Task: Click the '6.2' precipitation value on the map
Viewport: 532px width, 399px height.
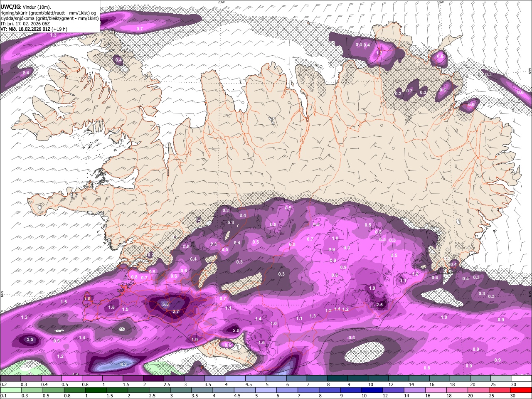Action: click(x=123, y=365)
